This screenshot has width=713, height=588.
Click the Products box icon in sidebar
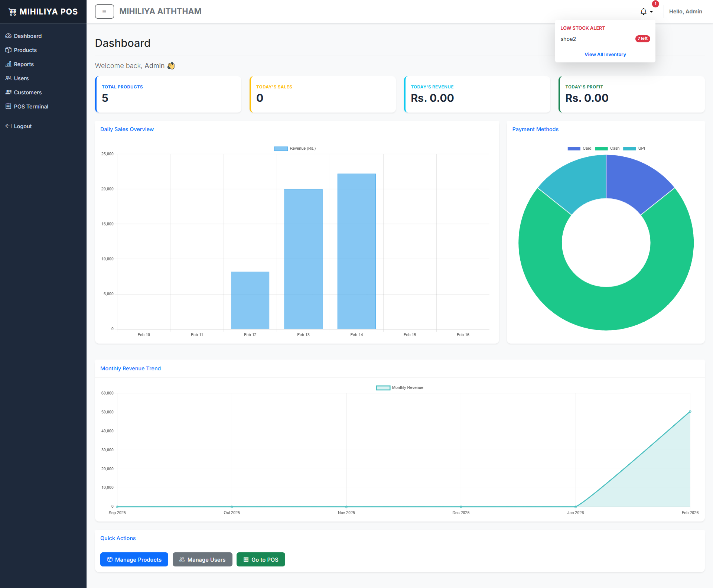8,50
